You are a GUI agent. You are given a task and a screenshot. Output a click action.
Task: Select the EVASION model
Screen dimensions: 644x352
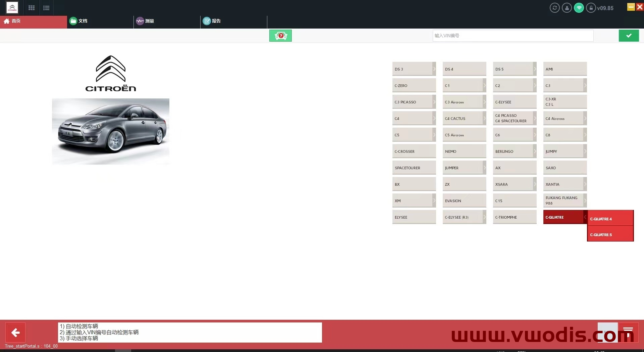[464, 201]
